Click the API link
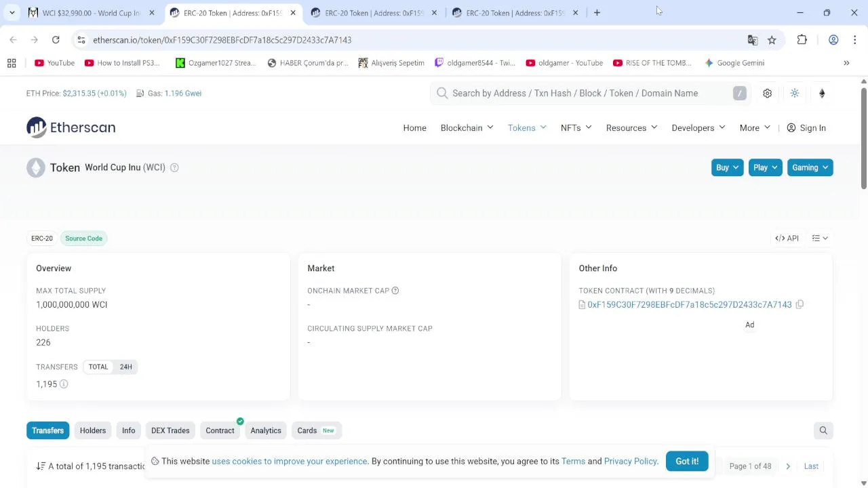 [x=787, y=239]
